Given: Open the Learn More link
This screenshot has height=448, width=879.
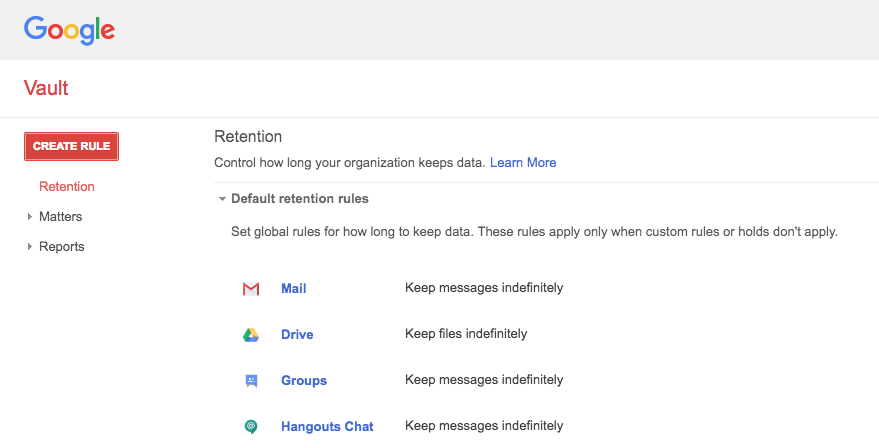Looking at the screenshot, I should [523, 162].
